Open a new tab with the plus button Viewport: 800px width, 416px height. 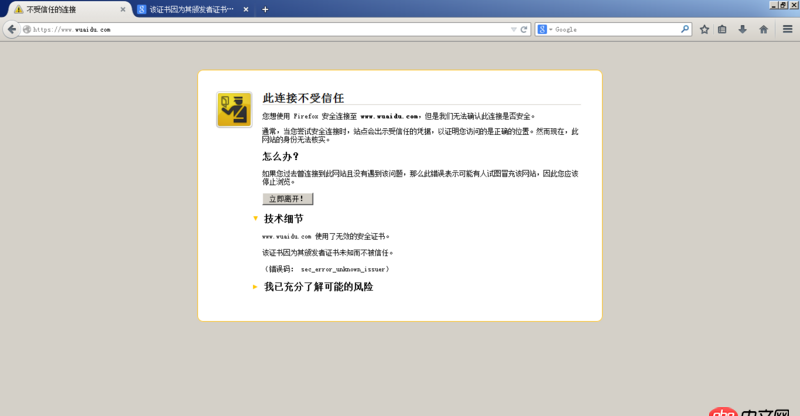265,9
